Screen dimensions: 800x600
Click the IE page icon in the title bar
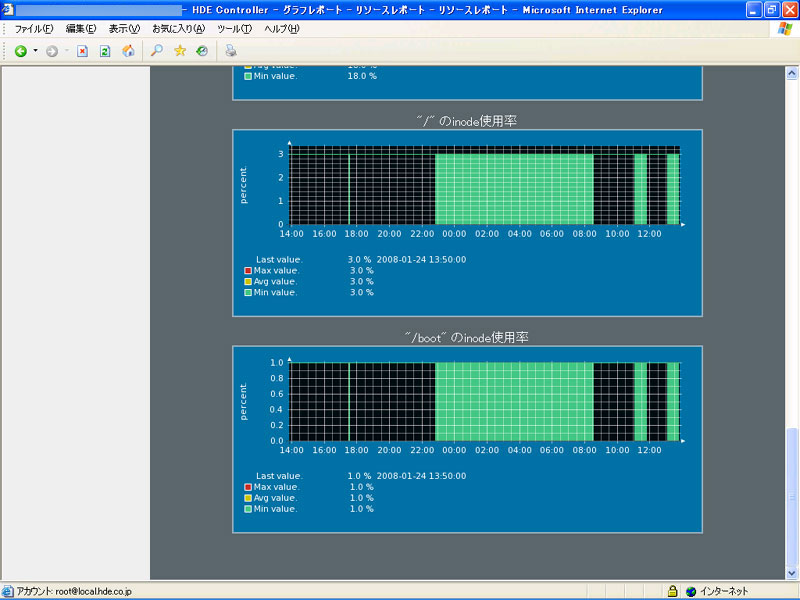(7, 10)
